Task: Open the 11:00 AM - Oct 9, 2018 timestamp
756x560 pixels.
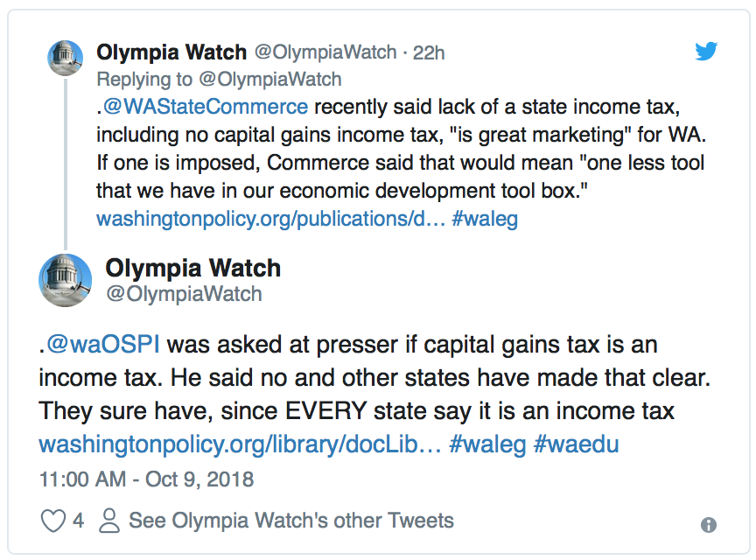Action: [x=146, y=479]
